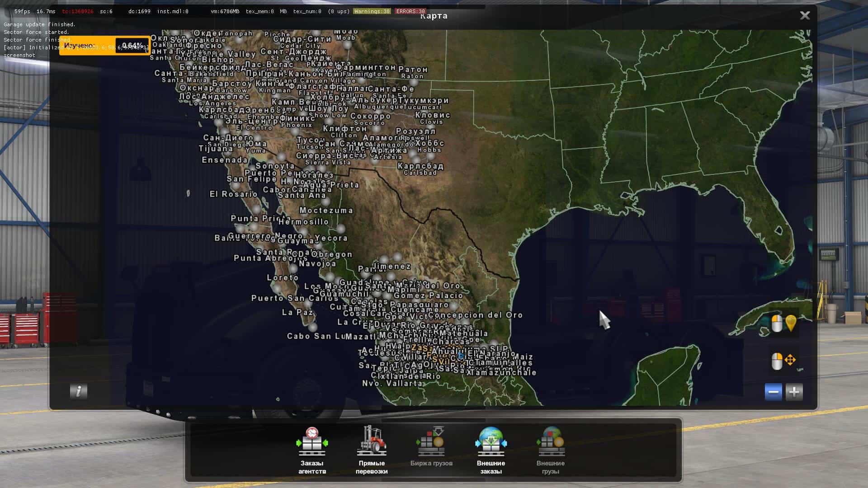Click Warnings:38 console indicator
Image resolution: width=868 pixels, height=488 pixels.
372,11
